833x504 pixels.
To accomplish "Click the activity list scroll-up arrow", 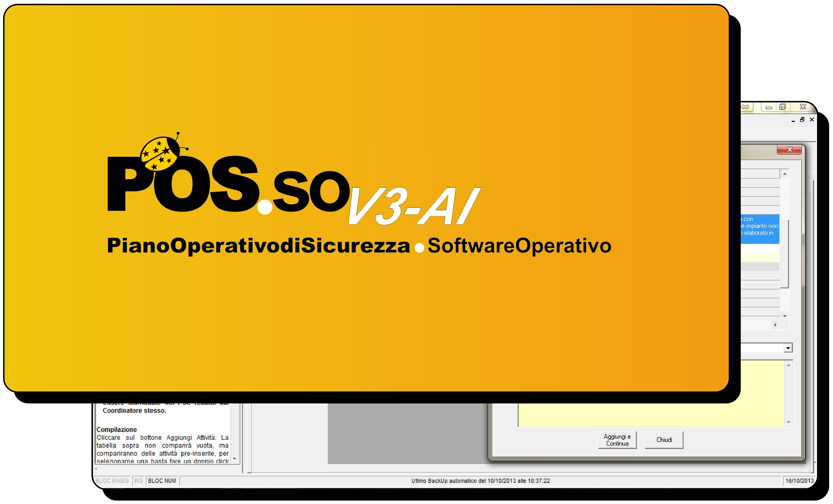I will click(x=785, y=174).
